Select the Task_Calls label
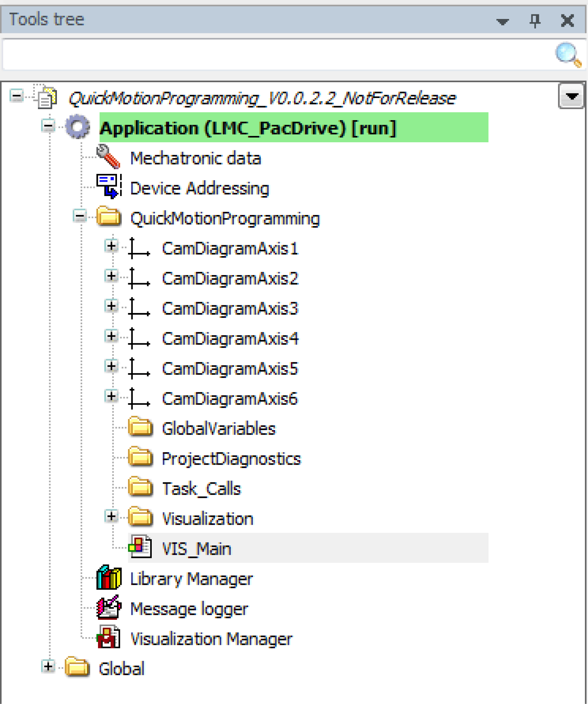Viewport: 588px width, 704px height. point(202,489)
